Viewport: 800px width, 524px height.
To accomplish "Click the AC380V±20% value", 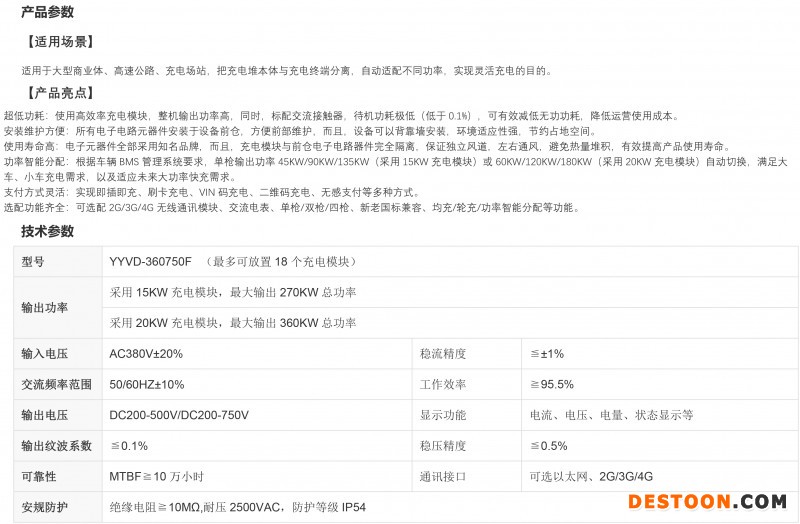I will tap(146, 354).
